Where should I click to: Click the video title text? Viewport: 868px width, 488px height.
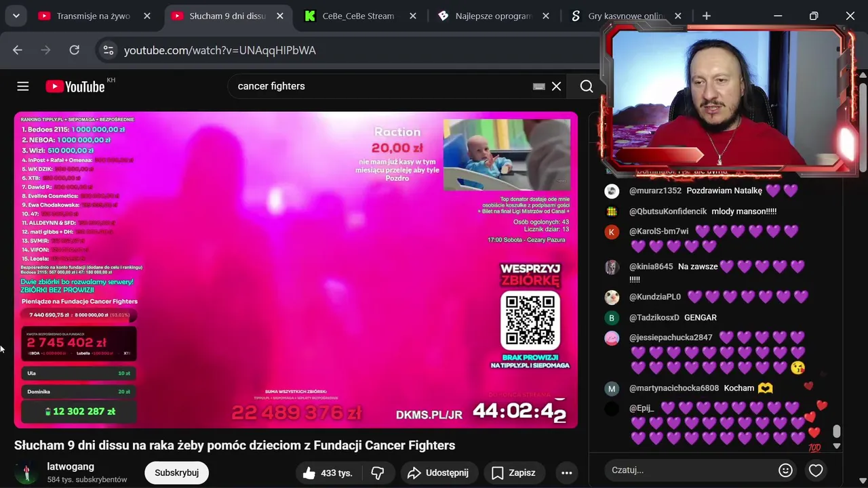(235, 445)
